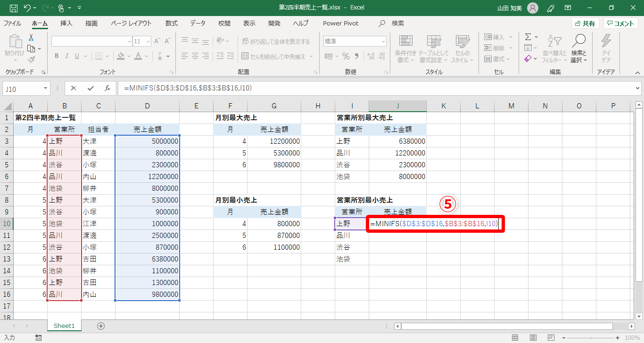Click the コメント (Comments) button

620,24
